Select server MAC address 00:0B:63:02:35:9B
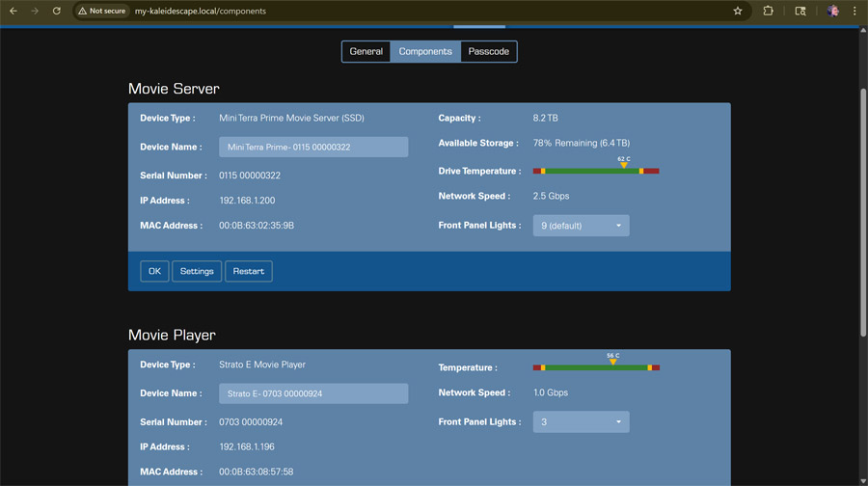Image resolution: width=868 pixels, height=486 pixels. [x=257, y=226]
